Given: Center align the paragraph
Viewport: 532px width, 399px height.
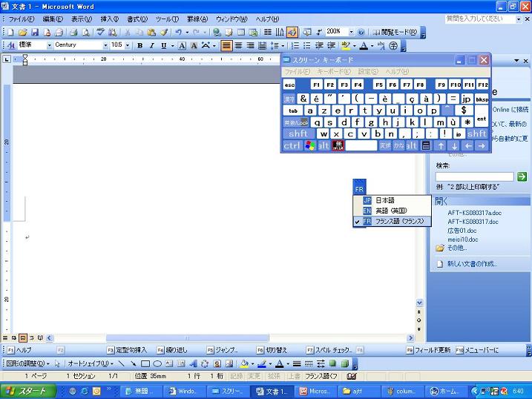Looking at the screenshot, I should click(x=238, y=45).
